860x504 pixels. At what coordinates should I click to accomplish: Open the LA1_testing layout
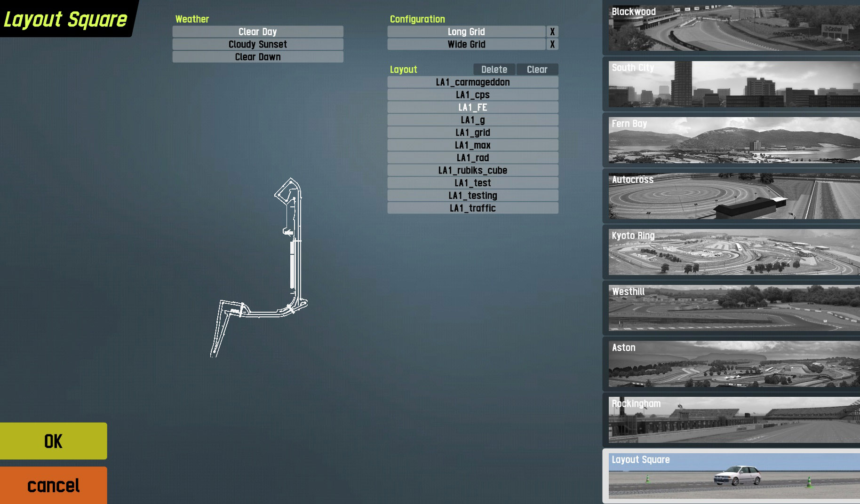(x=473, y=196)
